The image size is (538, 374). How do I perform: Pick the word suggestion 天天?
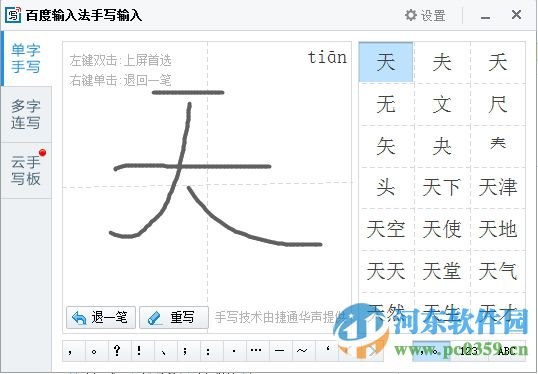pyautogui.click(x=386, y=271)
